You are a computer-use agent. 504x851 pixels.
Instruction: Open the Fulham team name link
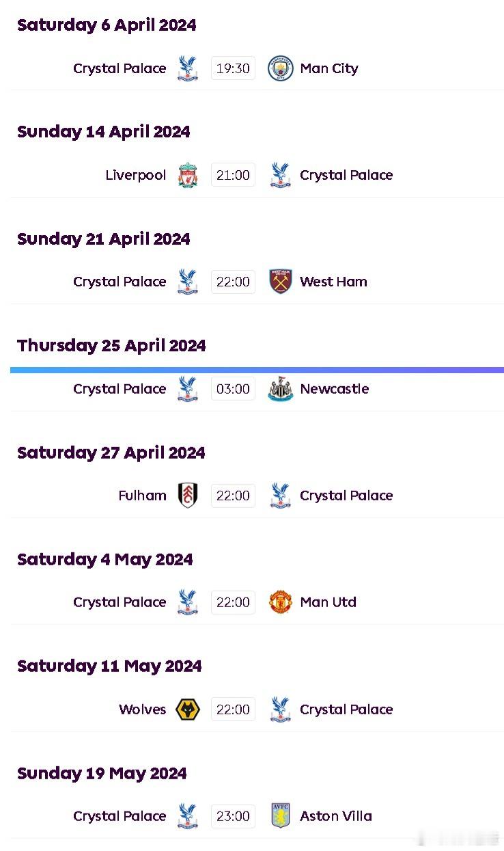click(x=142, y=496)
